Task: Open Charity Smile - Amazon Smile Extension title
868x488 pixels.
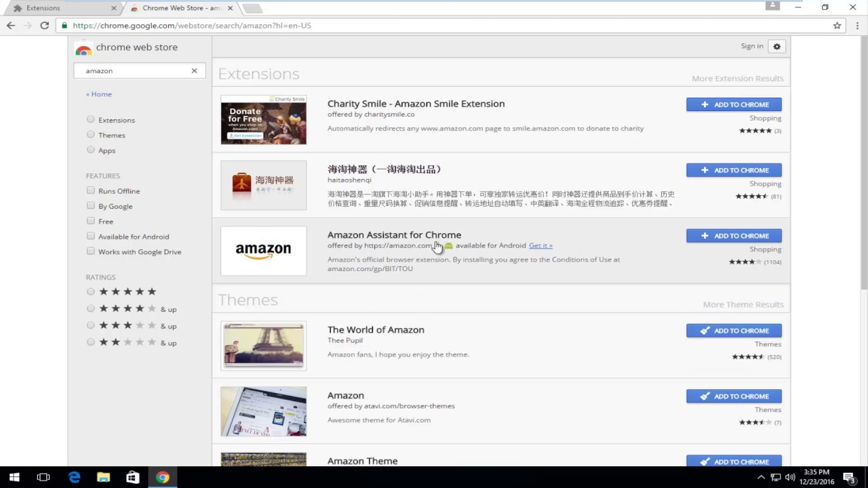Action: coord(416,104)
